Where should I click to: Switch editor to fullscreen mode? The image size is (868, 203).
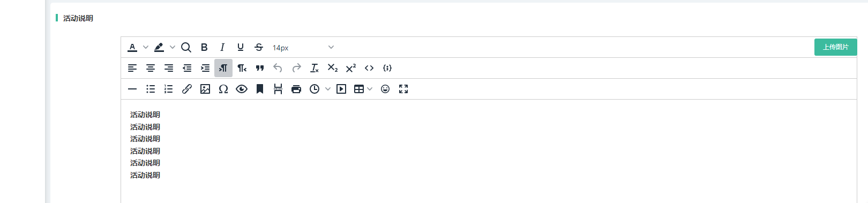point(403,89)
